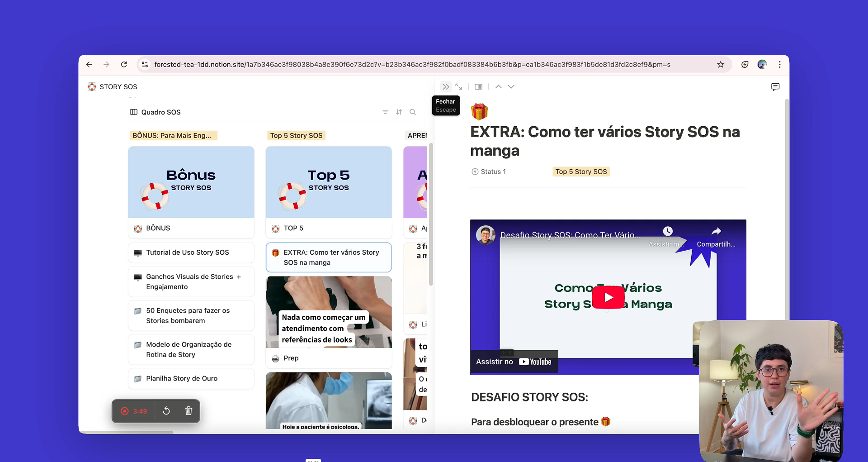
Task: Click Assistir no YouTube button
Action: coord(514,362)
